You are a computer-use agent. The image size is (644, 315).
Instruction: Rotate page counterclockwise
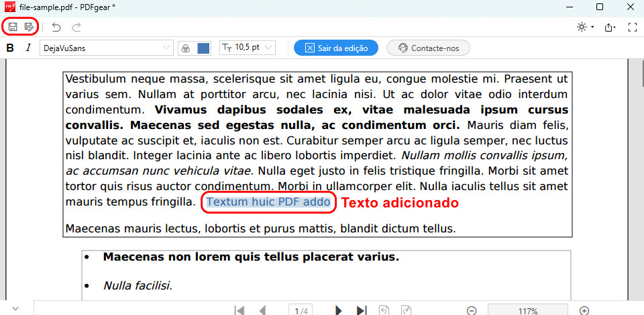(x=384, y=310)
